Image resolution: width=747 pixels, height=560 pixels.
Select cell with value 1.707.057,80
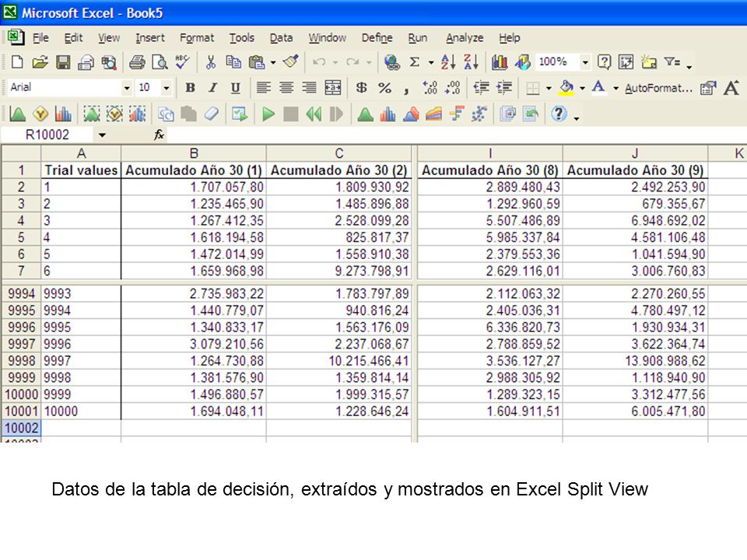click(194, 187)
